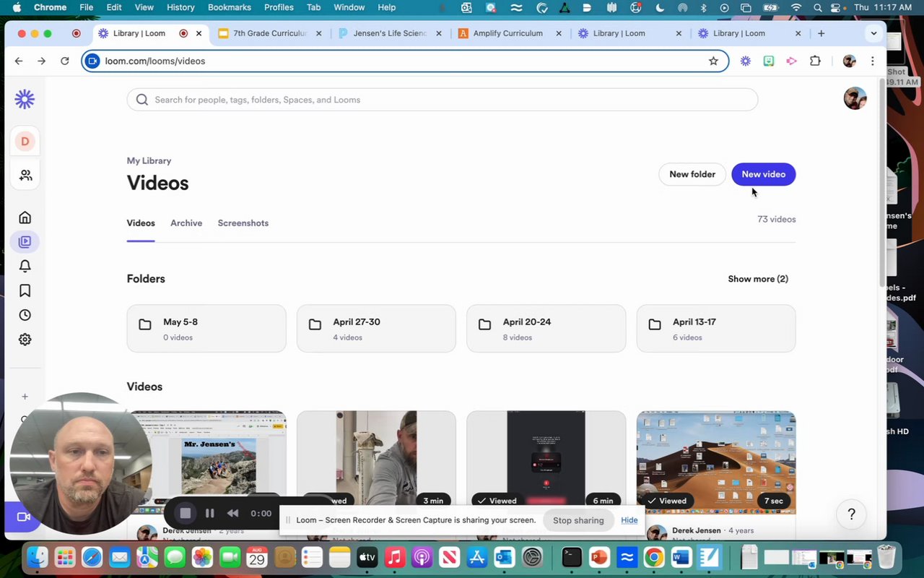Open Chrome profile avatar in toolbar
The width and height of the screenshot is (924, 578).
tap(850, 61)
